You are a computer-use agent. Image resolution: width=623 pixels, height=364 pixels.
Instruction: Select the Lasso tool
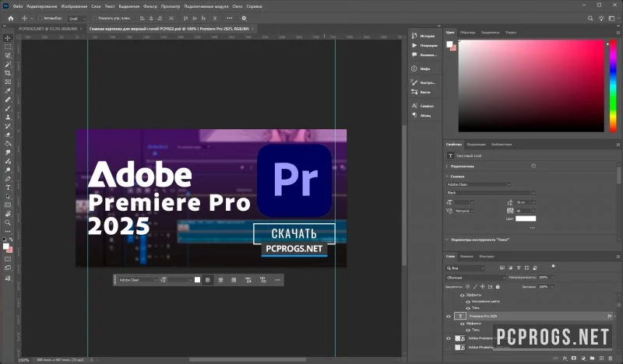(8, 55)
